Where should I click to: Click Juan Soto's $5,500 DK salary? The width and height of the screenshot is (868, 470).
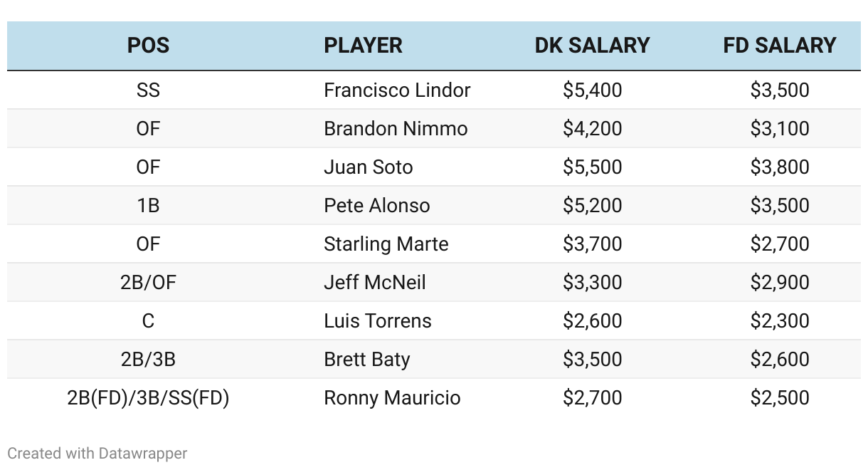point(592,167)
